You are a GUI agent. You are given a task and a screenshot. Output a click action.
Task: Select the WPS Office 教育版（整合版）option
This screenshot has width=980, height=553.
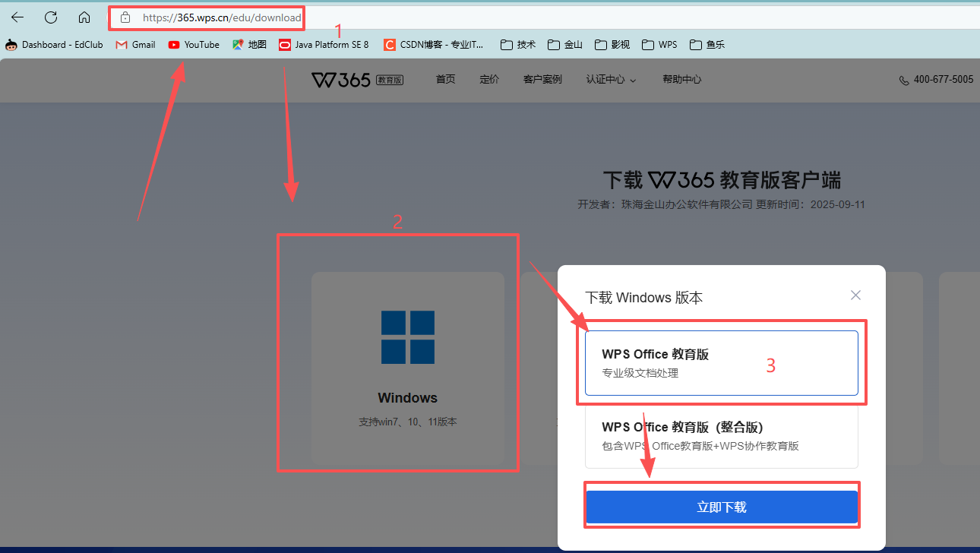coord(721,435)
